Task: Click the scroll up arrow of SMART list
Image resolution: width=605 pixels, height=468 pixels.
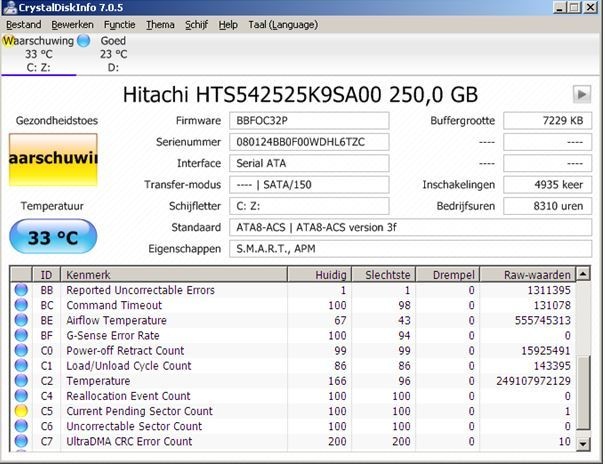Action: [x=583, y=274]
